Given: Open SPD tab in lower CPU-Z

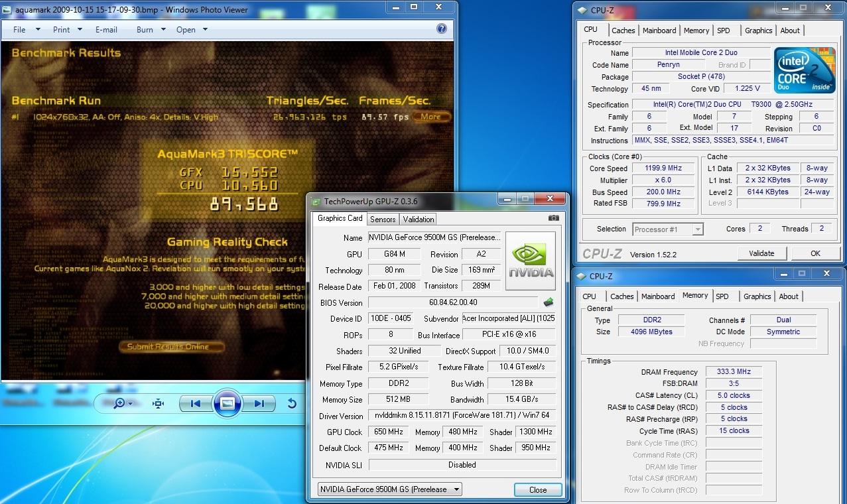Looking at the screenshot, I should pyautogui.click(x=722, y=296).
